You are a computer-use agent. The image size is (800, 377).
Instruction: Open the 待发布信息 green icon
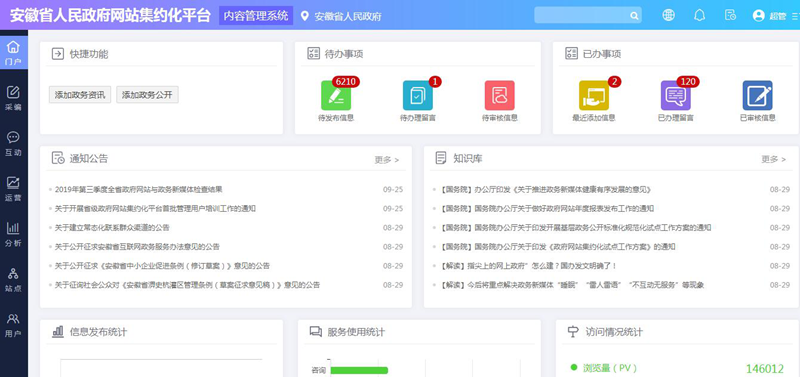336,95
